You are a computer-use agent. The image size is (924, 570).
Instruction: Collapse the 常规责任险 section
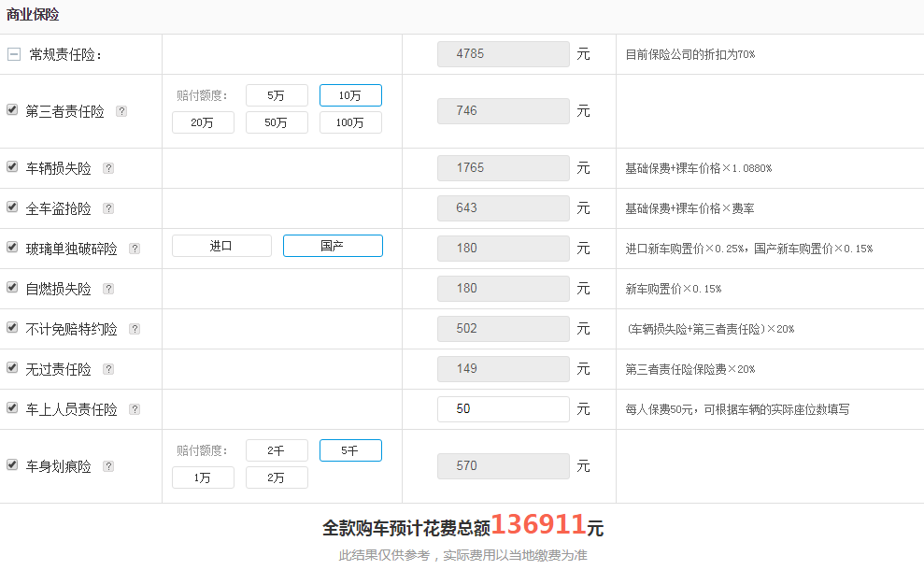(14, 54)
